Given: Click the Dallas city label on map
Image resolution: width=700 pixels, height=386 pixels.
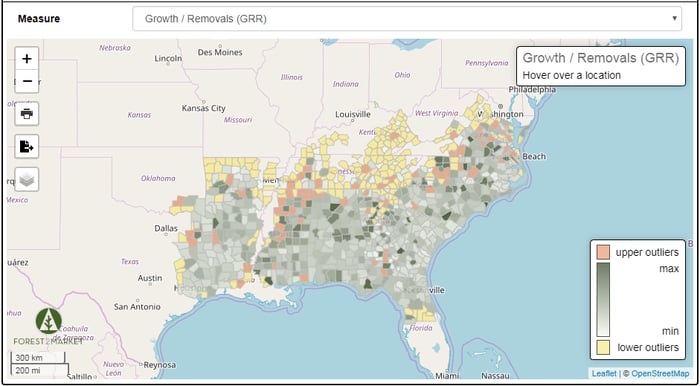Looking at the screenshot, I should coord(166,228).
